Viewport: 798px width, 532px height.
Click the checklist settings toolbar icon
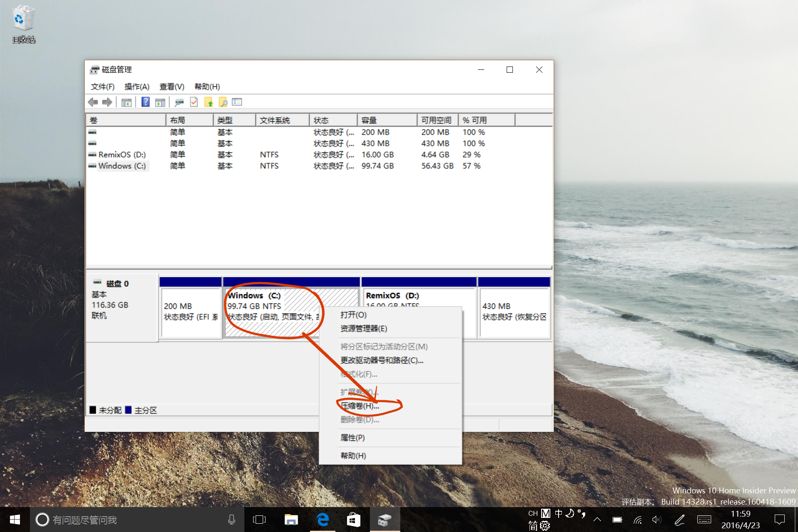click(x=237, y=102)
